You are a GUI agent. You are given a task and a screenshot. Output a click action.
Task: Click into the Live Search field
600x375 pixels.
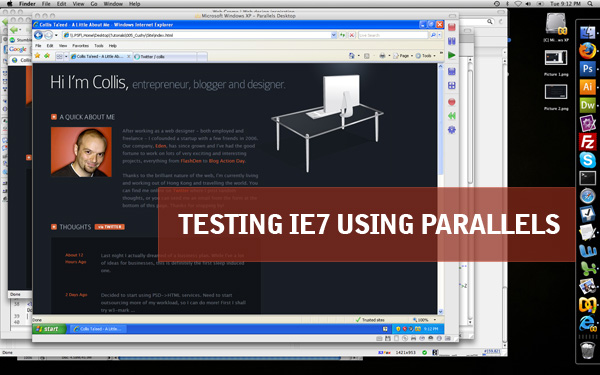(x=393, y=35)
